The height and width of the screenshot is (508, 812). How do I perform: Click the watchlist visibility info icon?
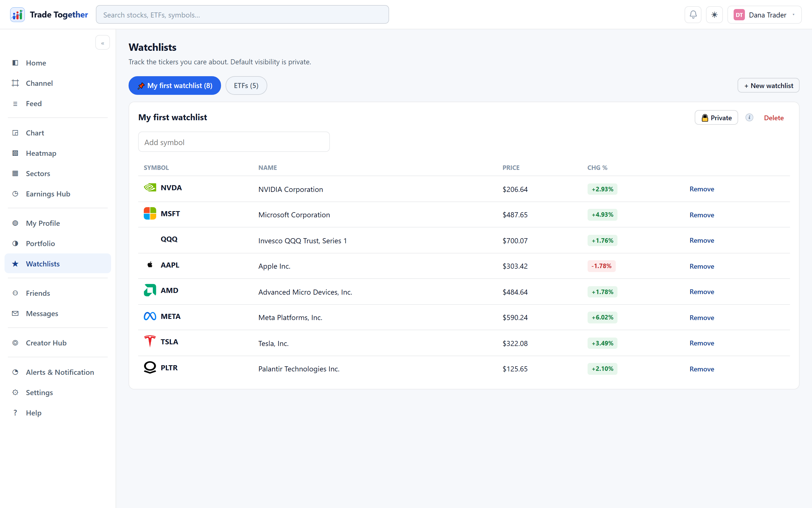click(749, 118)
